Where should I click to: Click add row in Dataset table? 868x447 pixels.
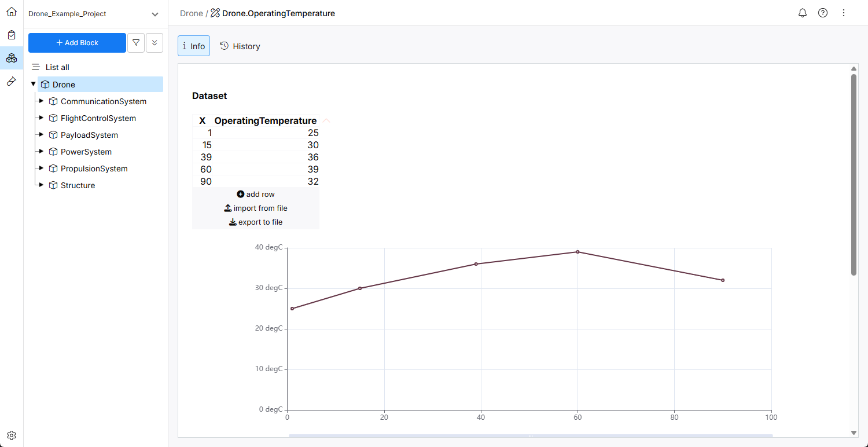256,195
